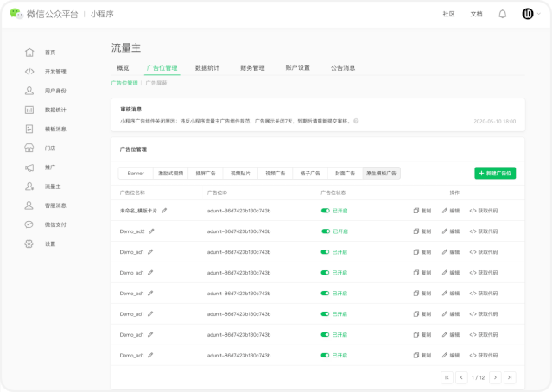The width and height of the screenshot is (552, 392).
Task: Select the 激励式视频 ad type tab
Action: 171,174
